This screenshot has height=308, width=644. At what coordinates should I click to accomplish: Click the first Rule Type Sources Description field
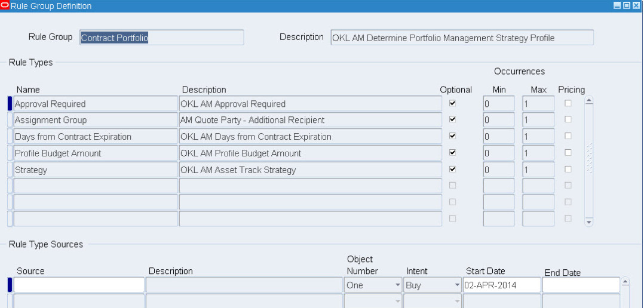pos(244,285)
